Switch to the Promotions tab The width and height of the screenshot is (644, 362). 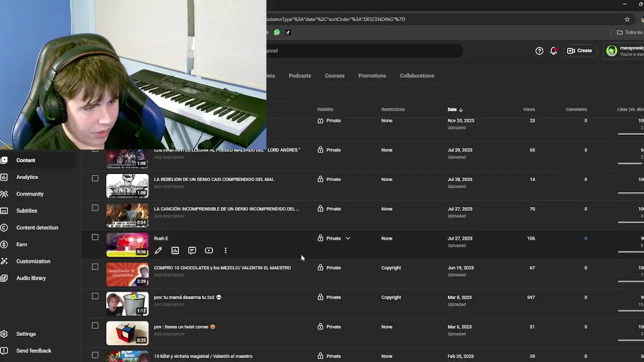(x=372, y=76)
